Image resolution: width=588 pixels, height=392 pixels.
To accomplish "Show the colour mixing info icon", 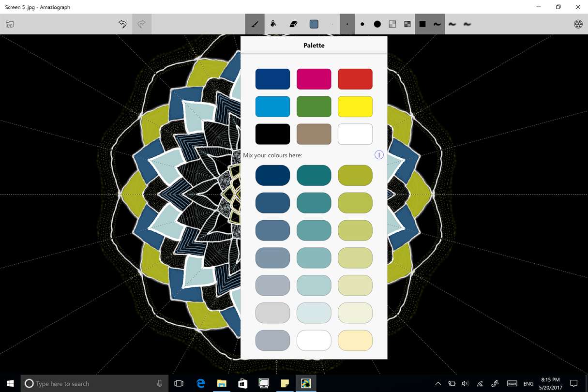I will tap(379, 155).
